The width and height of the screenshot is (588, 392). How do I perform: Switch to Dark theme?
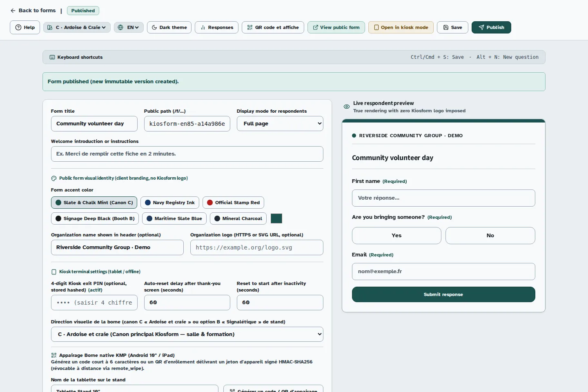click(169, 27)
